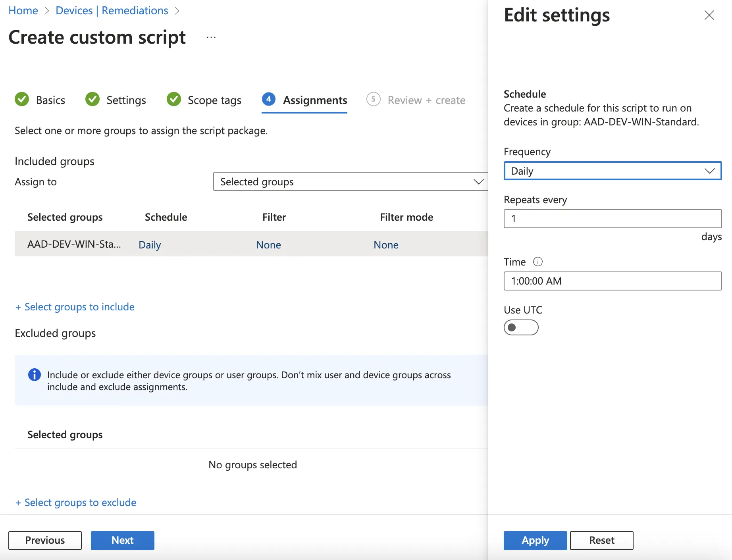Click the Daily schedule link for AAD-DEV-WIN group

pos(150,245)
